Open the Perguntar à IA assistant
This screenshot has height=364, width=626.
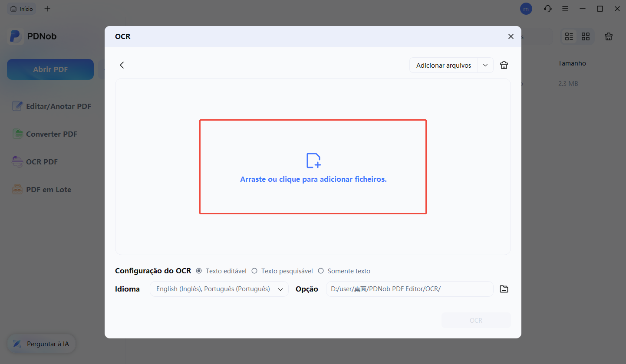coord(41,343)
